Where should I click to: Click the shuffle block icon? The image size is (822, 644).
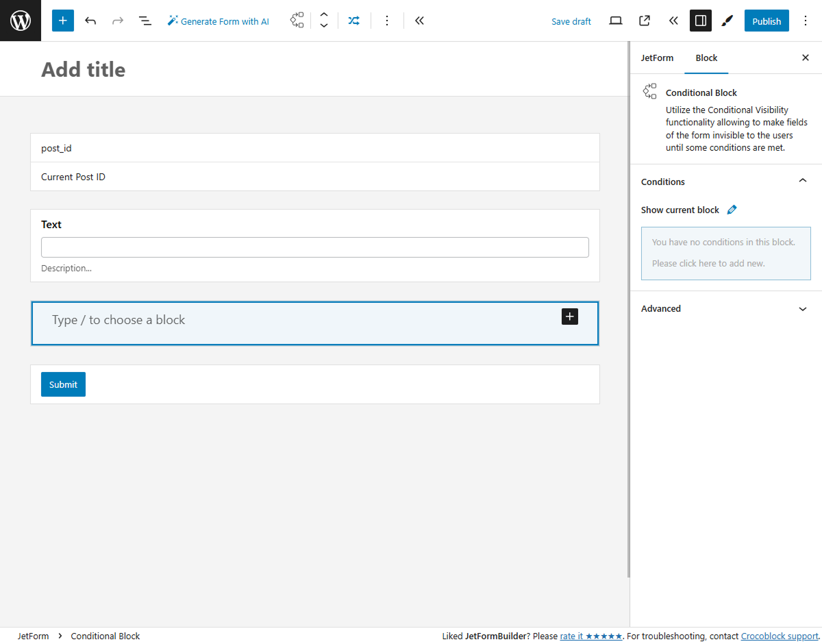[x=354, y=21]
